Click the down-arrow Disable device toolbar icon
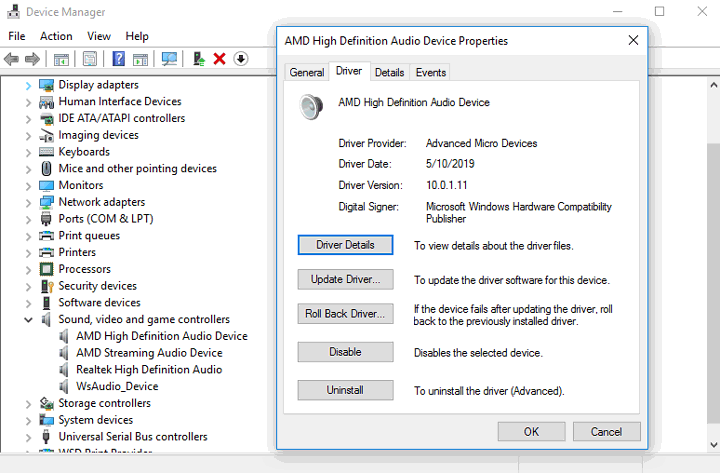This screenshot has width=720, height=473. click(241, 59)
